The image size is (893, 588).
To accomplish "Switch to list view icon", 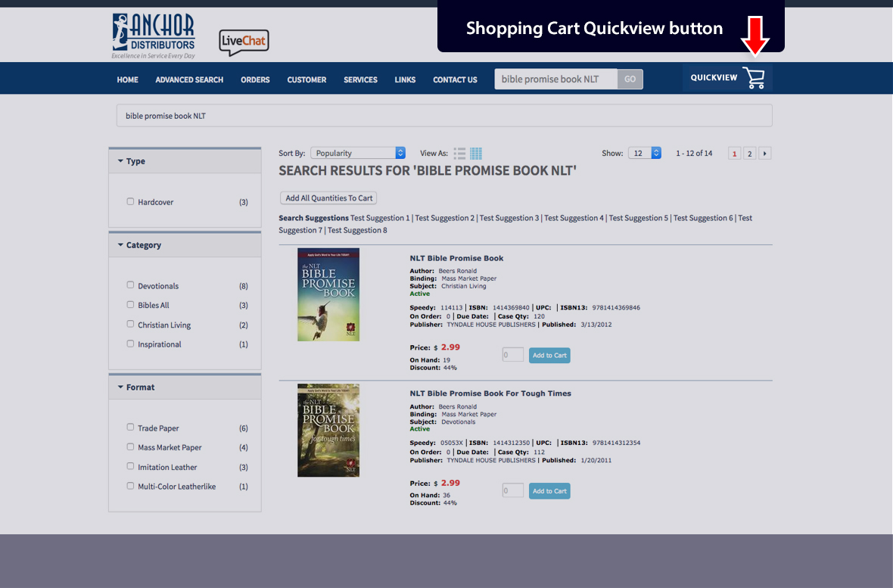I will 459,154.
